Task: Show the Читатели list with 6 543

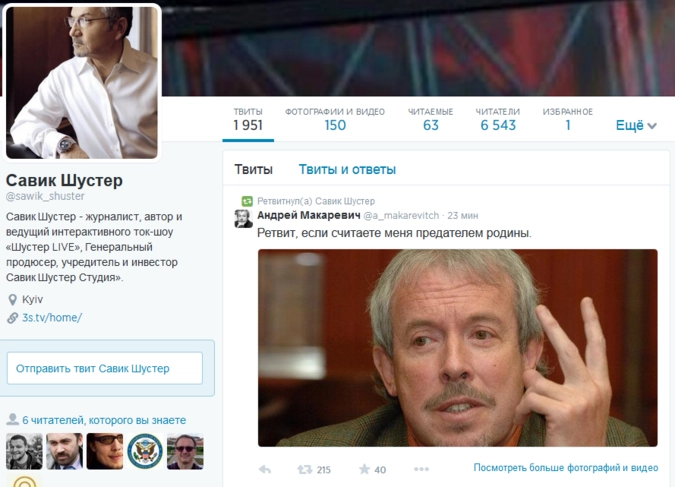Action: tap(497, 119)
